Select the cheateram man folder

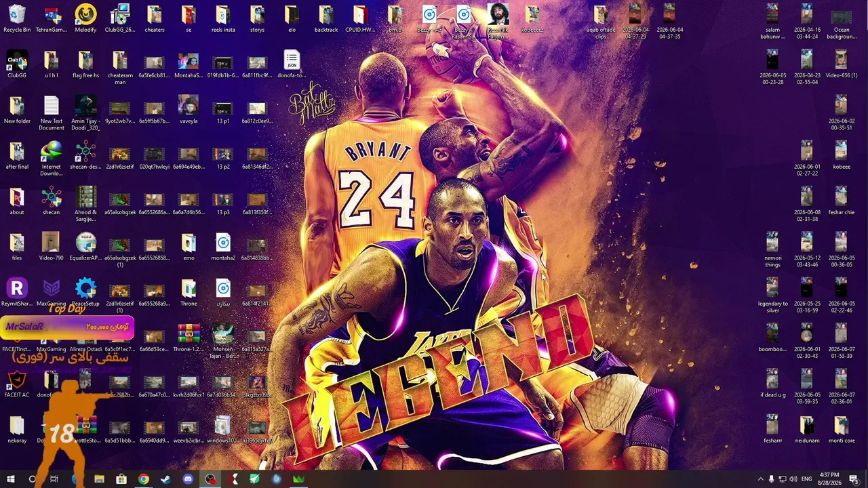(120, 67)
